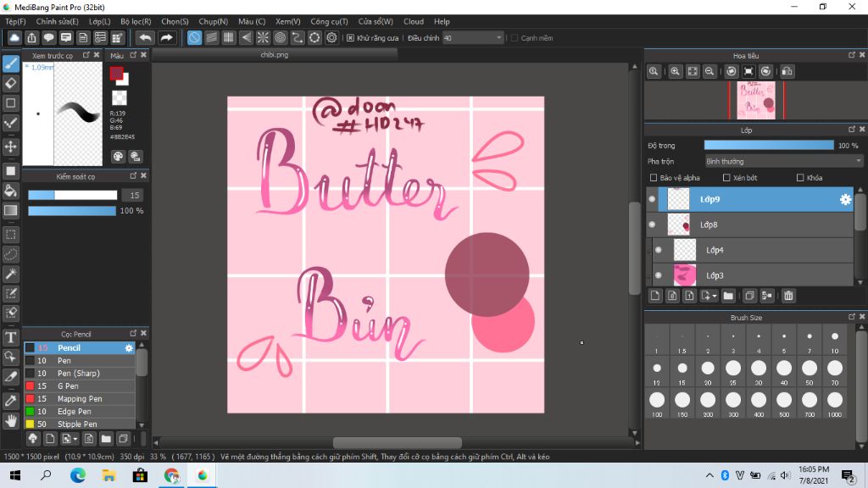Viewport: 868px width, 488px height.
Task: Check the Khóa lock checkbox
Action: tap(800, 178)
